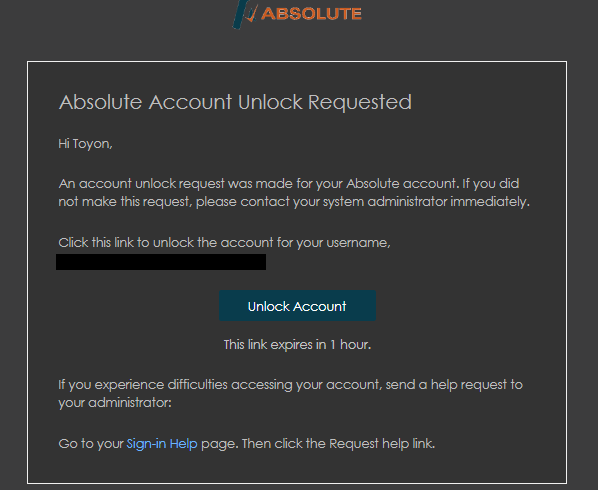This screenshot has width=598, height=490.
Task: Click the Absolute logo swoosh icon
Action: (245, 14)
